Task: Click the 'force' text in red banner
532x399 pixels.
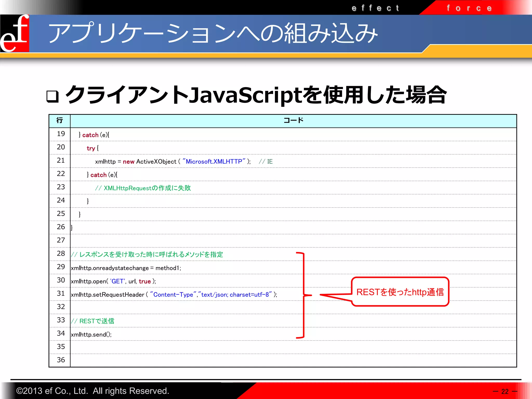Action: point(469,8)
